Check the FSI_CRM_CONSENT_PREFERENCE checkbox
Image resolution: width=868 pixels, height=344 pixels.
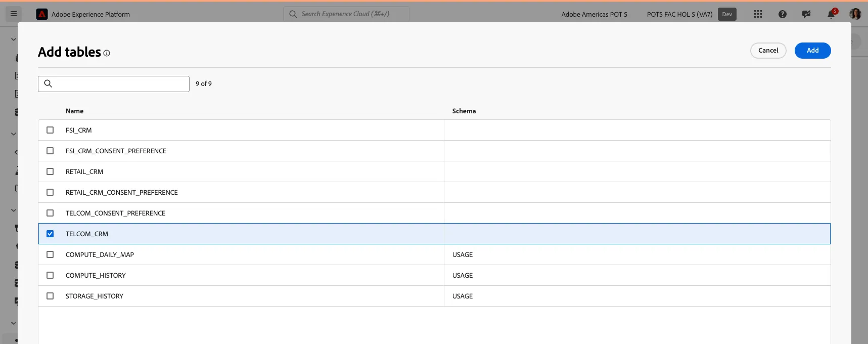50,151
